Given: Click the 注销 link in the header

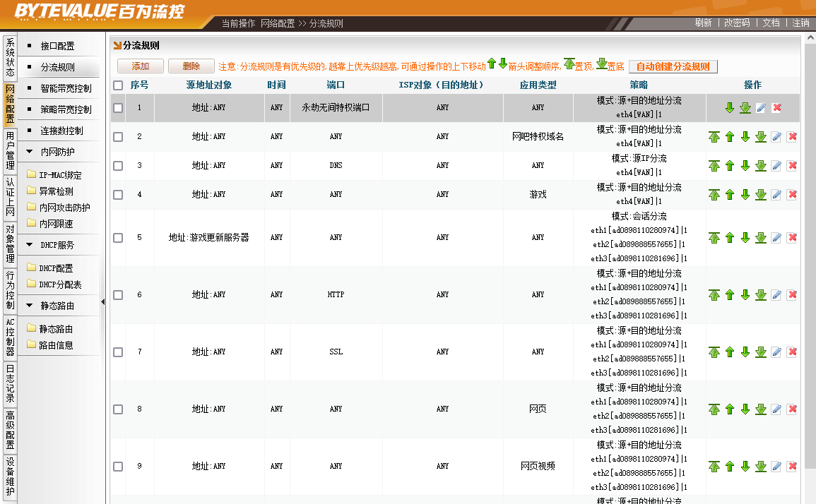Looking at the screenshot, I should coord(800,23).
